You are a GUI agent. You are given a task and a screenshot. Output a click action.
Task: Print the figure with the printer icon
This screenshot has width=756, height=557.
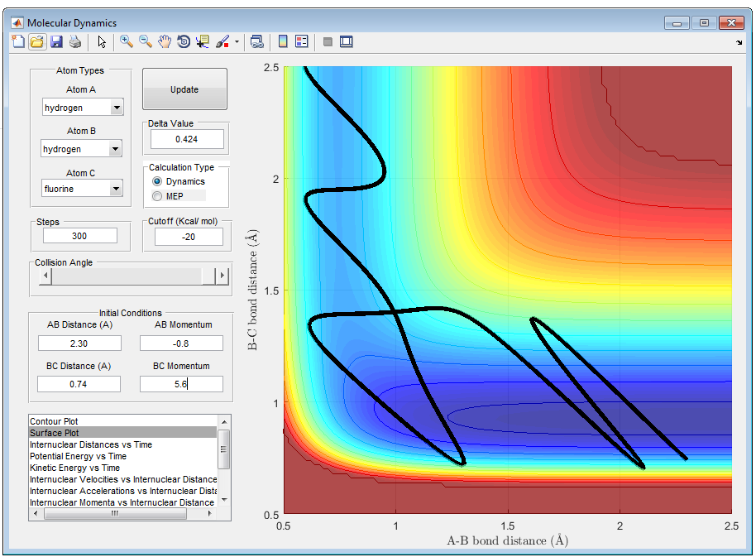pyautogui.click(x=74, y=41)
